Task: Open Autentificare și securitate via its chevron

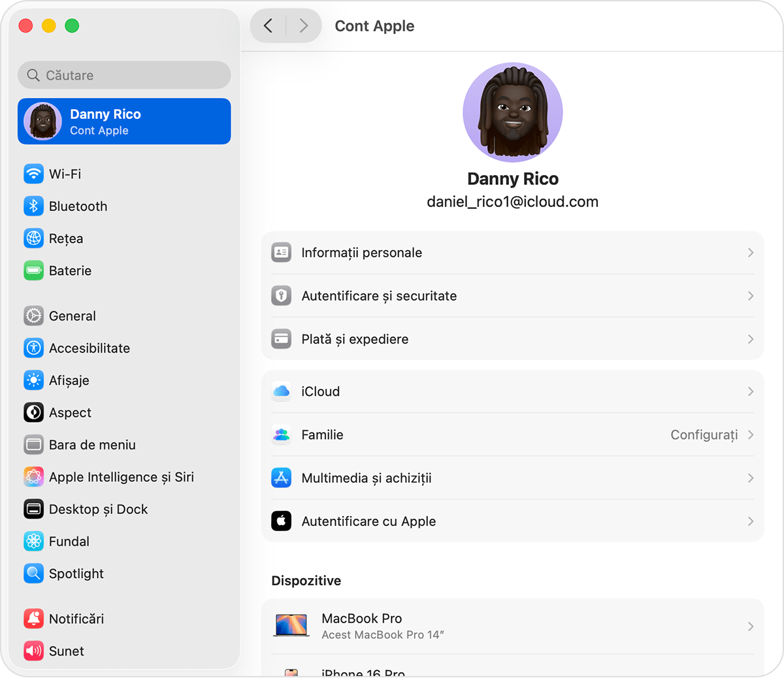Action: pos(750,295)
